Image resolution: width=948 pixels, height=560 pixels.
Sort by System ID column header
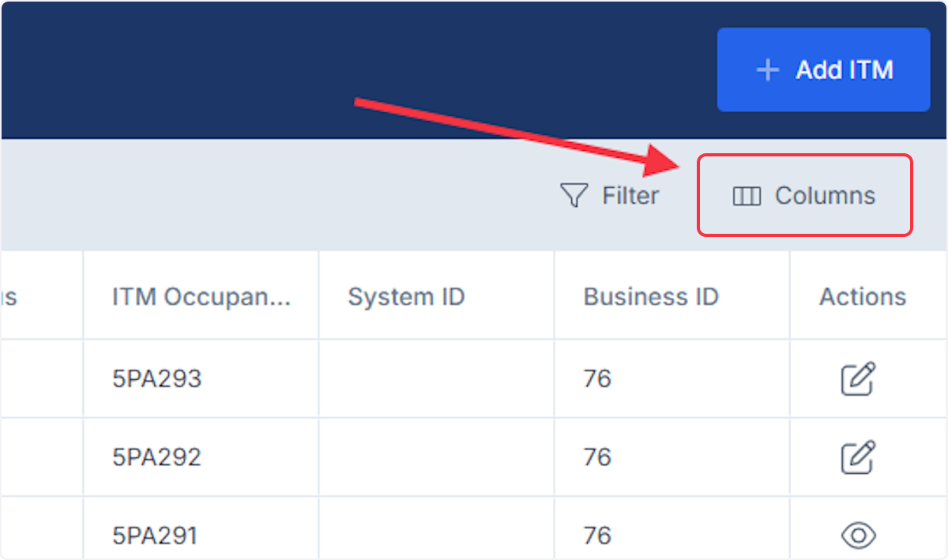437,297
